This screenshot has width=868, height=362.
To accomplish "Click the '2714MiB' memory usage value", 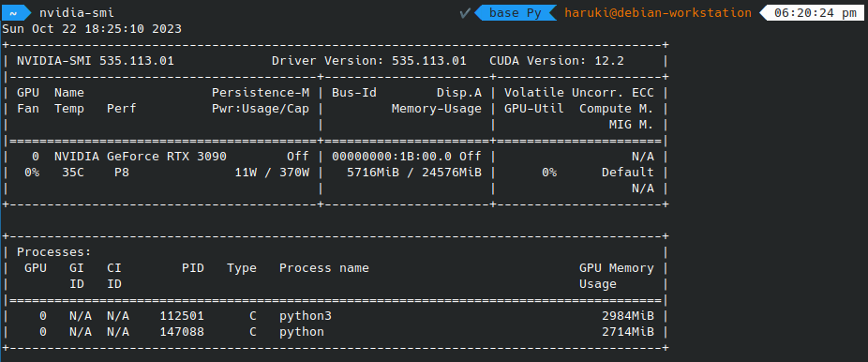I will pos(627,332).
